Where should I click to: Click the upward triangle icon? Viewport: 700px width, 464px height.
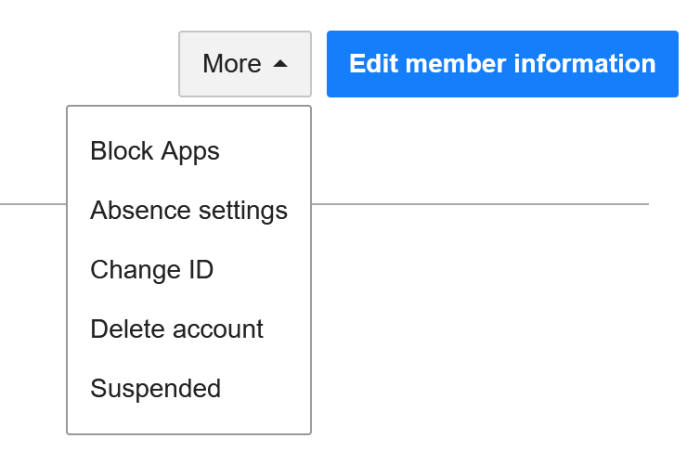click(280, 64)
